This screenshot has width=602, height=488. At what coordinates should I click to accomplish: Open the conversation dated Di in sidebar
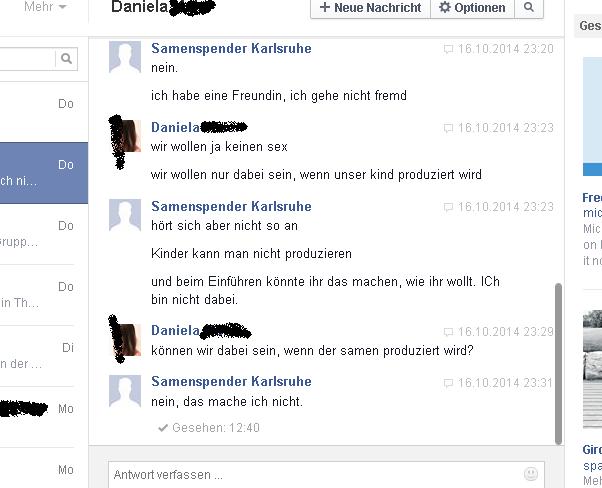(x=37, y=356)
